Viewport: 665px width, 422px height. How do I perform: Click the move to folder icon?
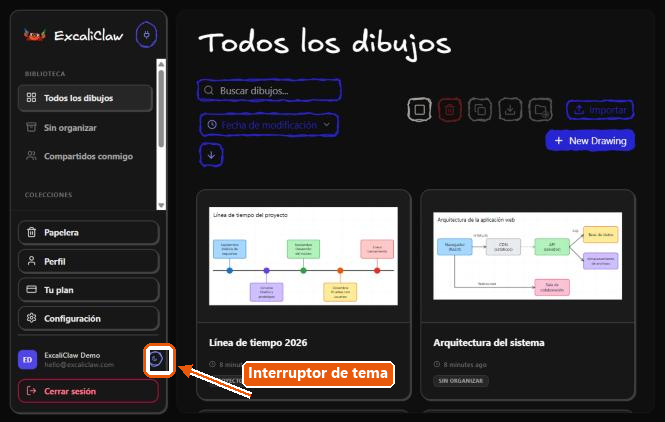click(x=541, y=110)
